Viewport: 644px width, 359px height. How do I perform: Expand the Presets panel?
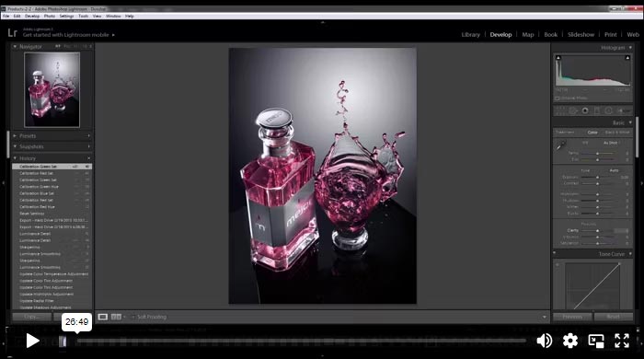click(x=15, y=135)
